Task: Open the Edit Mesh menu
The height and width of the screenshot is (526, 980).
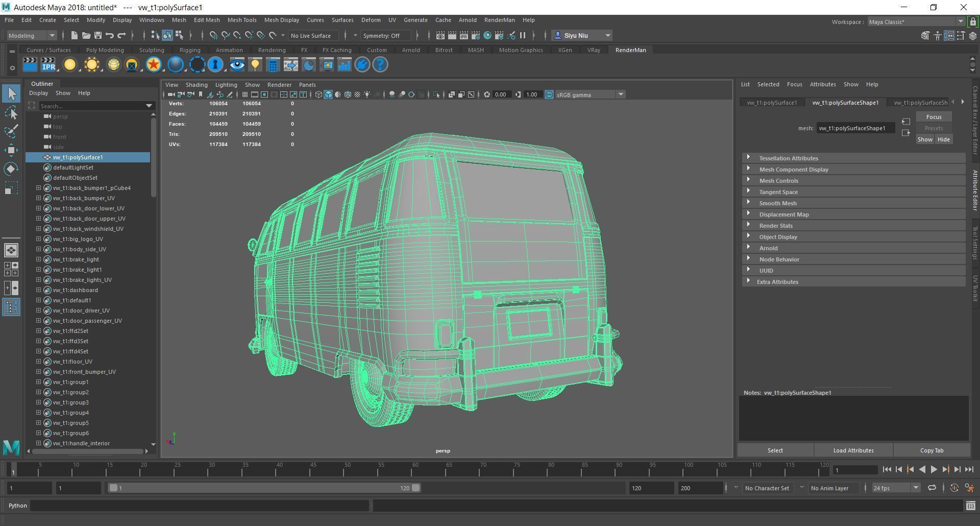Action: pos(207,20)
